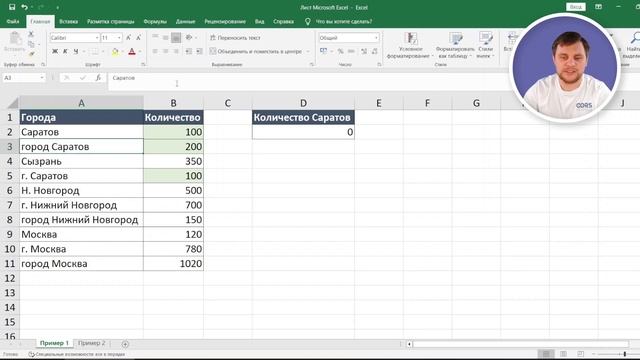Switch to the Рецензирование tab

[x=225, y=21]
